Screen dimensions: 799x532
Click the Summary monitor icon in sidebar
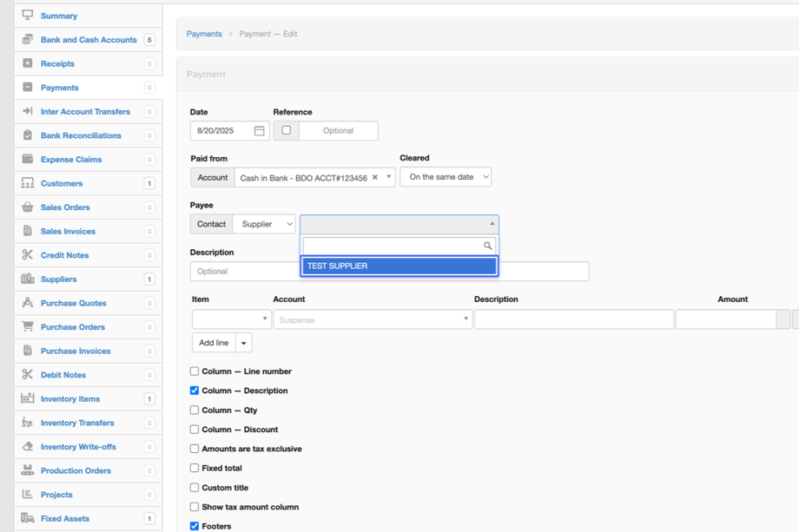(28, 16)
